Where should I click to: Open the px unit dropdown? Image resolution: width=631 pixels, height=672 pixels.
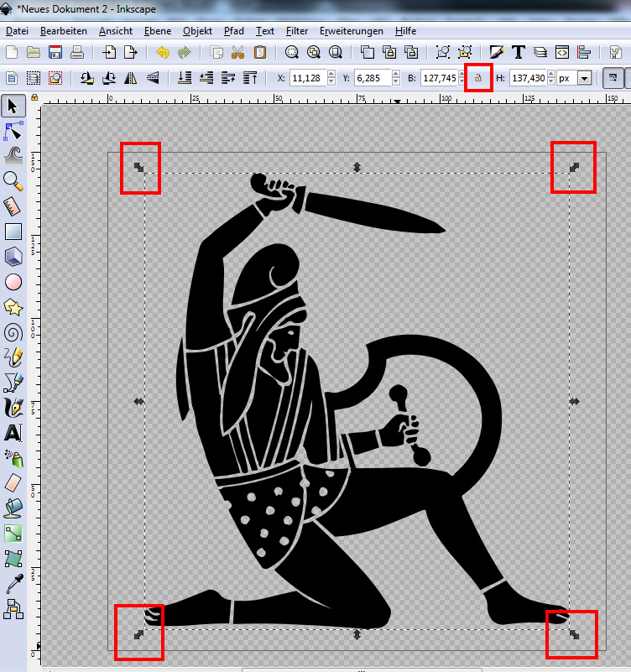coord(584,78)
